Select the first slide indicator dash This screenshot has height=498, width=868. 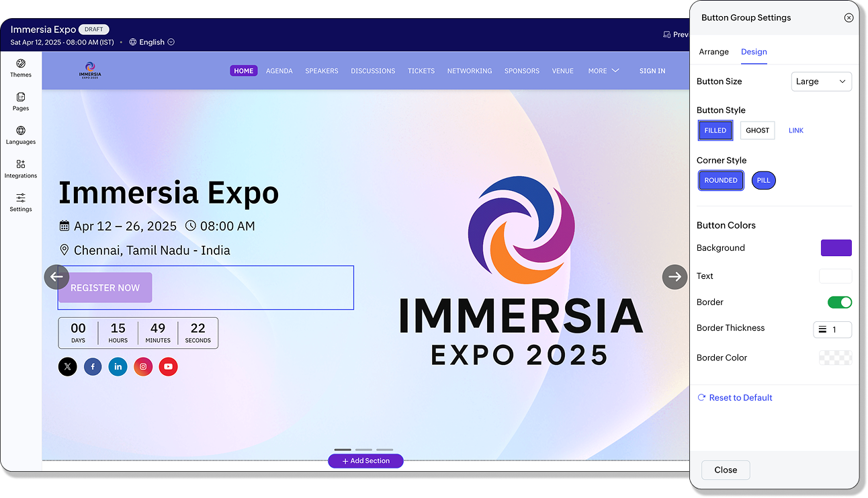point(343,450)
